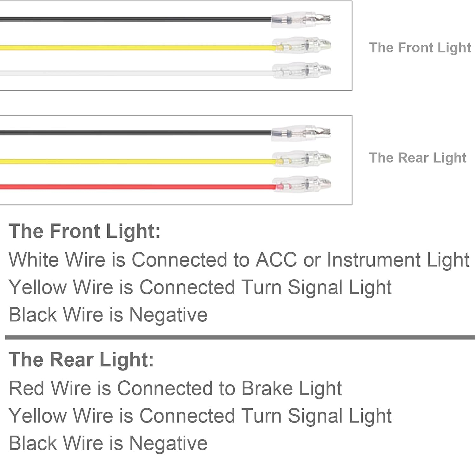Click the front light yellow wire connector
476x455 pixels.
301,46
